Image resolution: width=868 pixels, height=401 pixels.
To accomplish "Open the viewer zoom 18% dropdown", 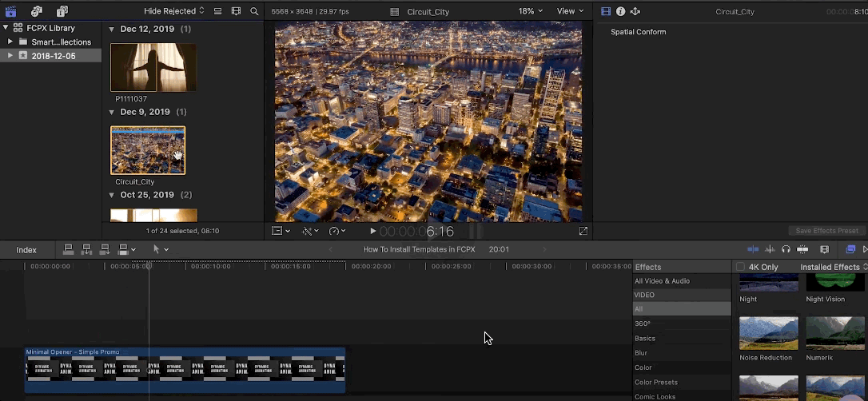I will [530, 11].
